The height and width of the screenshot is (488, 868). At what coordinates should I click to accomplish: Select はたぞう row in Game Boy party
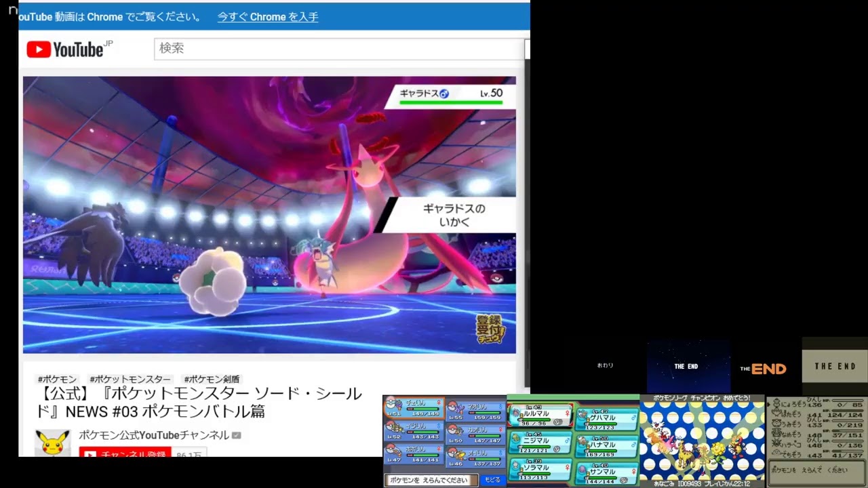coord(818,413)
